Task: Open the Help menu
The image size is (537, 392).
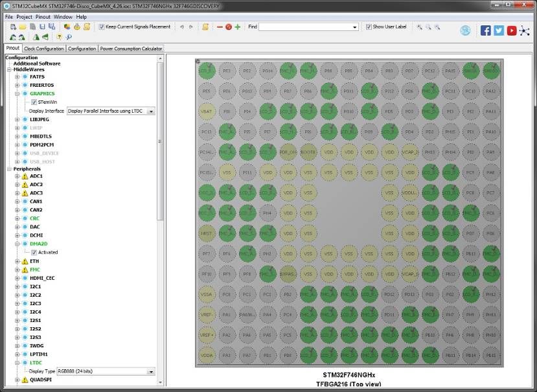Action: (82, 17)
